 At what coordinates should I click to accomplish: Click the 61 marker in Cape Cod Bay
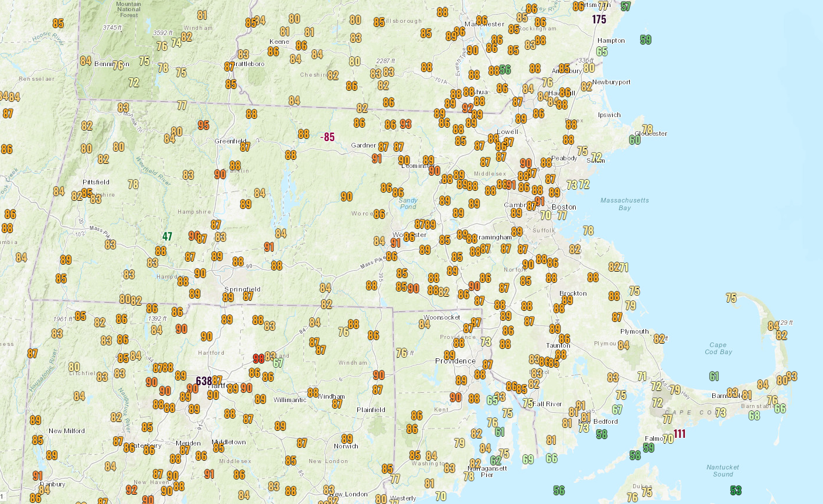[714, 376]
